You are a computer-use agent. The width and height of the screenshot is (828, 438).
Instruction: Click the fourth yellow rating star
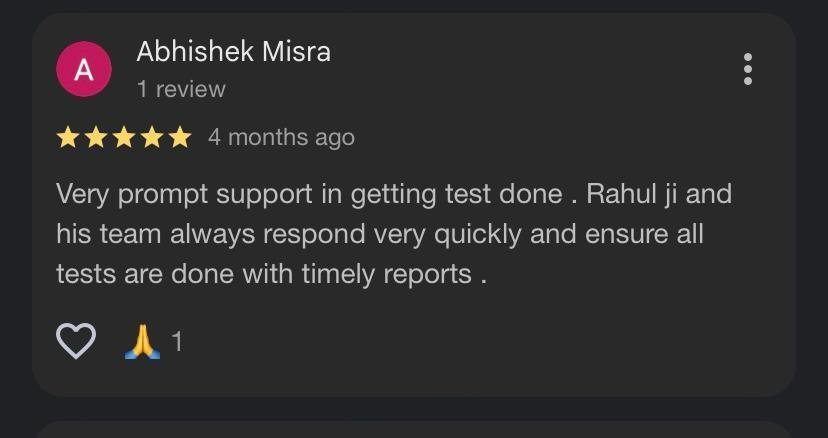click(x=152, y=137)
